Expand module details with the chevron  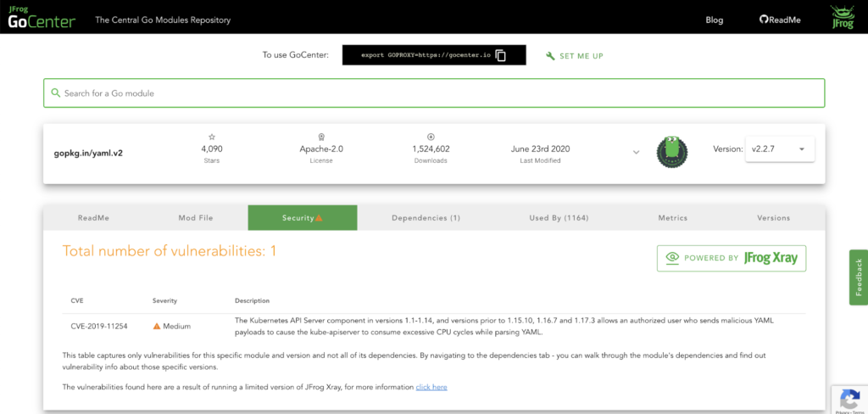[x=636, y=152]
